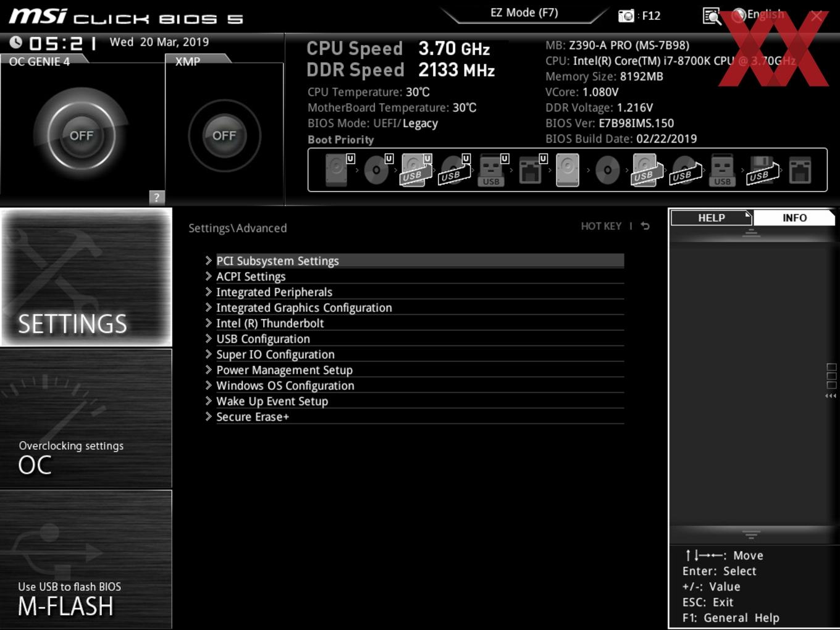840x630 pixels.
Task: Click the VCore 1.080V reading
Action: coord(582,92)
